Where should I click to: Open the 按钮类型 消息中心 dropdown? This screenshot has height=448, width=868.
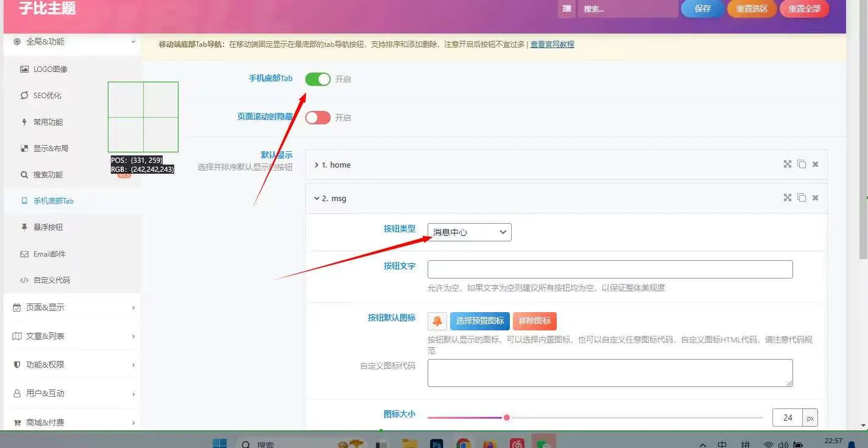click(470, 232)
